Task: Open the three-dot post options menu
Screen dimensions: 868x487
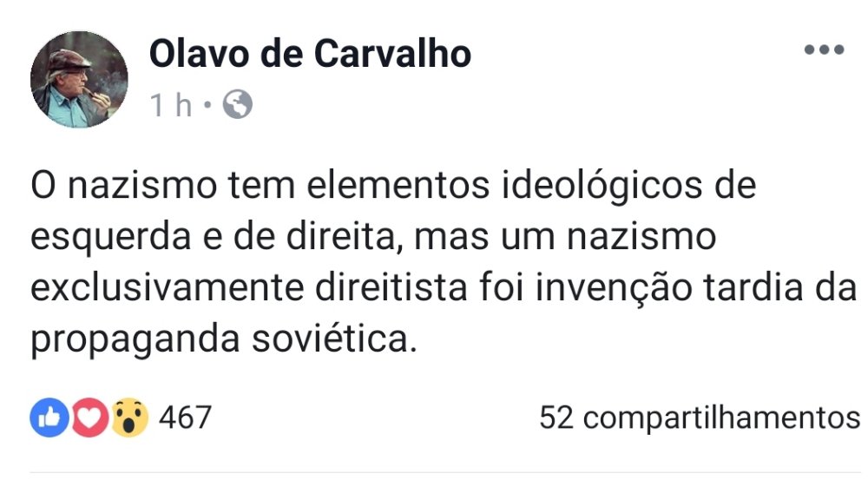Action: coord(824,50)
